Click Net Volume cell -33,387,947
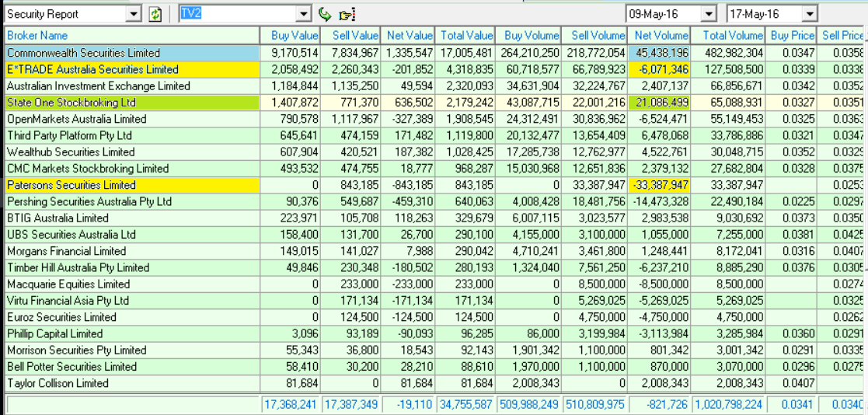The width and height of the screenshot is (868, 415). [660, 186]
